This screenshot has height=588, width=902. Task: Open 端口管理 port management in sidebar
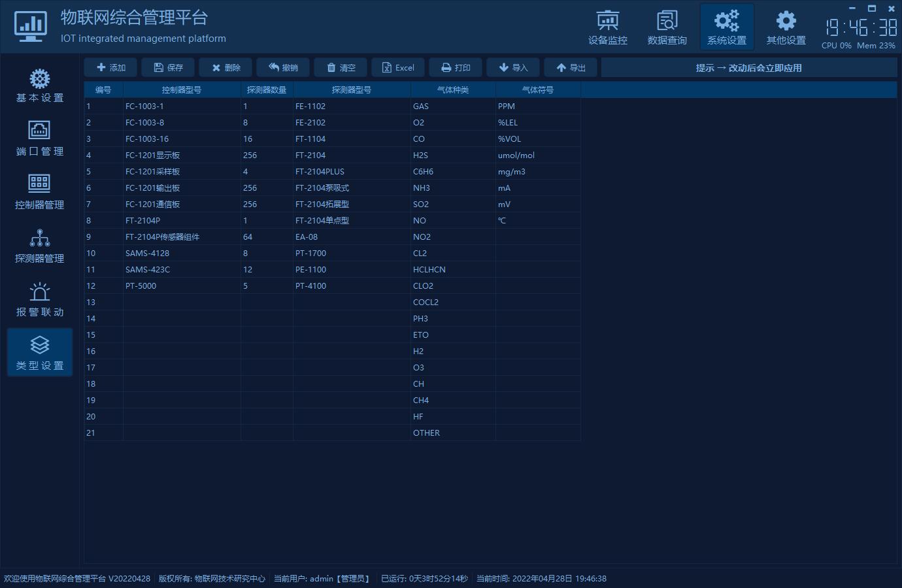(40, 139)
